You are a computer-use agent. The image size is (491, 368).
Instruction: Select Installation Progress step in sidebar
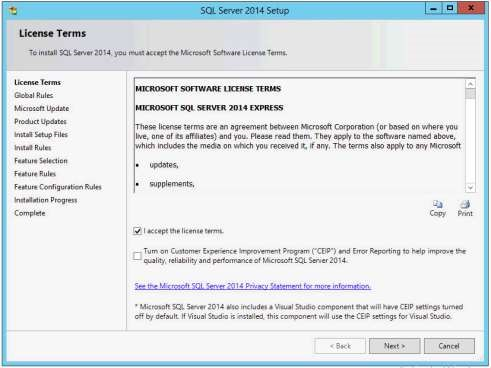click(46, 200)
